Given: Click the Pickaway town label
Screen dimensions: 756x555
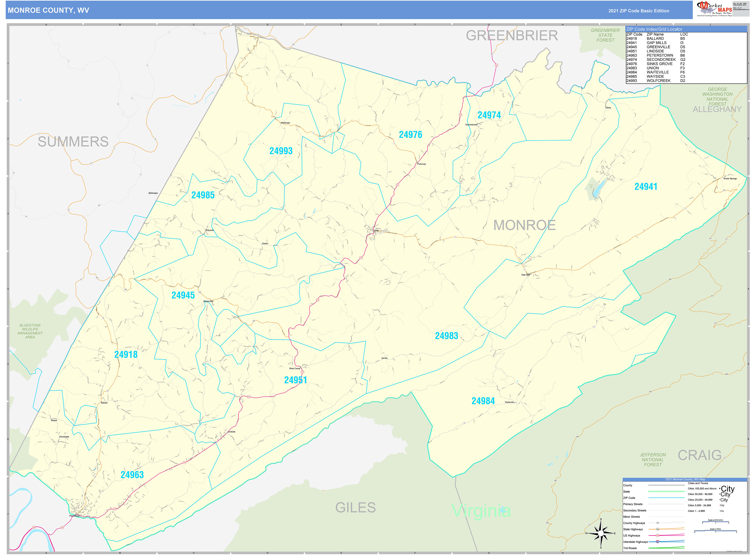Looking at the screenshot, I should [421, 164].
